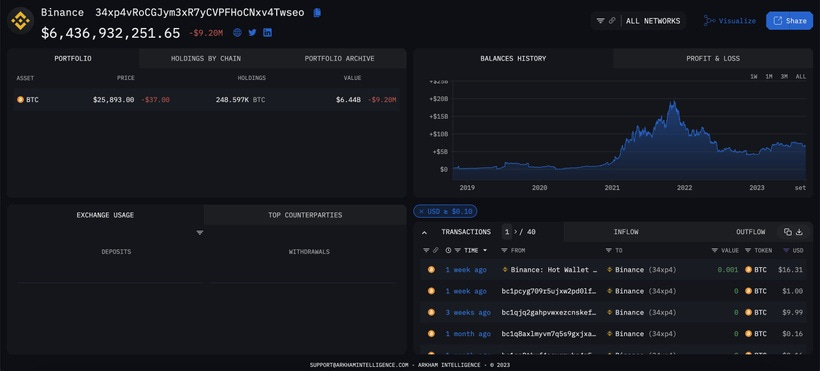Click the $6,436,932,251.65 total balance
The width and height of the screenshot is (820, 371).
pyautogui.click(x=110, y=33)
